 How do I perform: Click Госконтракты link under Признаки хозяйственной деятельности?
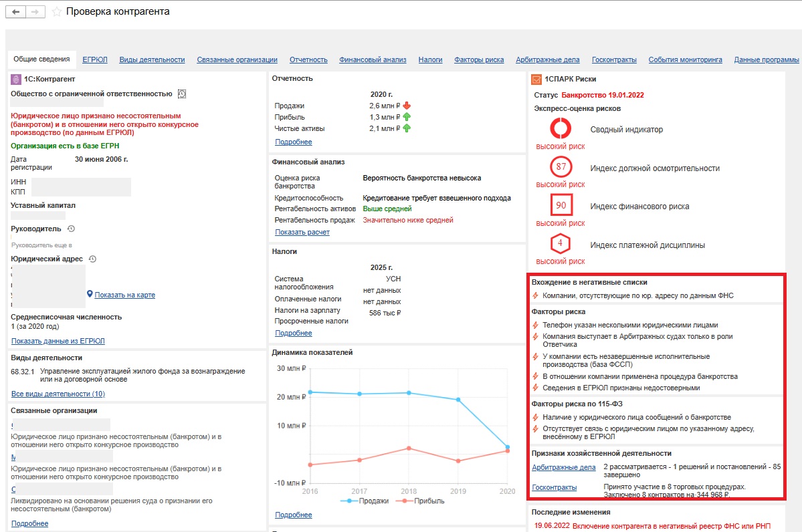[554, 487]
